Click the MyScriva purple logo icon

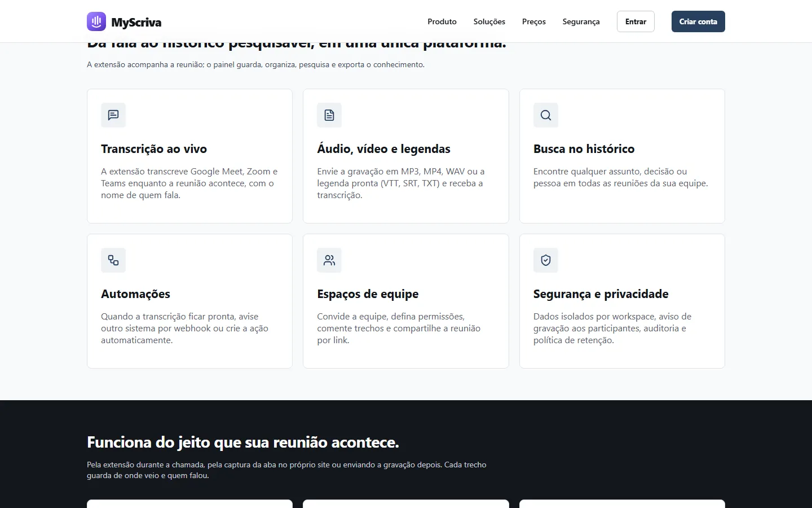(96, 21)
